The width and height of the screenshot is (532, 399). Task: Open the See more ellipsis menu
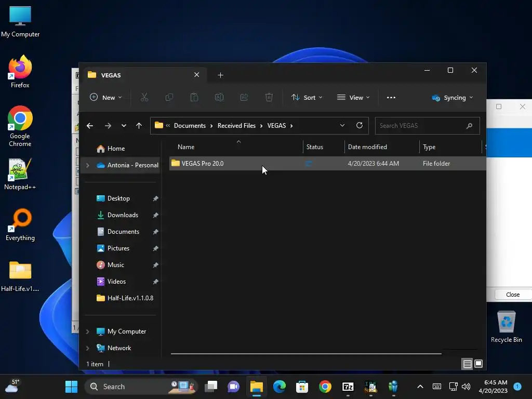tap(391, 97)
